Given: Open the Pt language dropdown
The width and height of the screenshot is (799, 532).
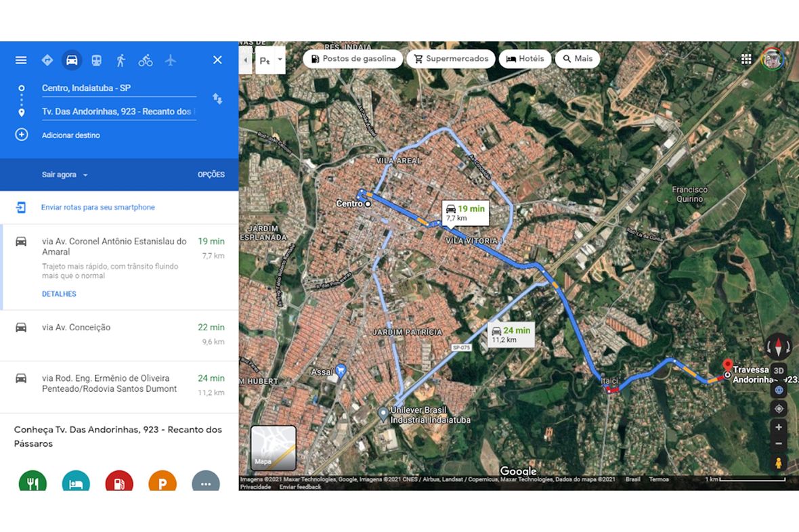Looking at the screenshot, I should tap(271, 60).
